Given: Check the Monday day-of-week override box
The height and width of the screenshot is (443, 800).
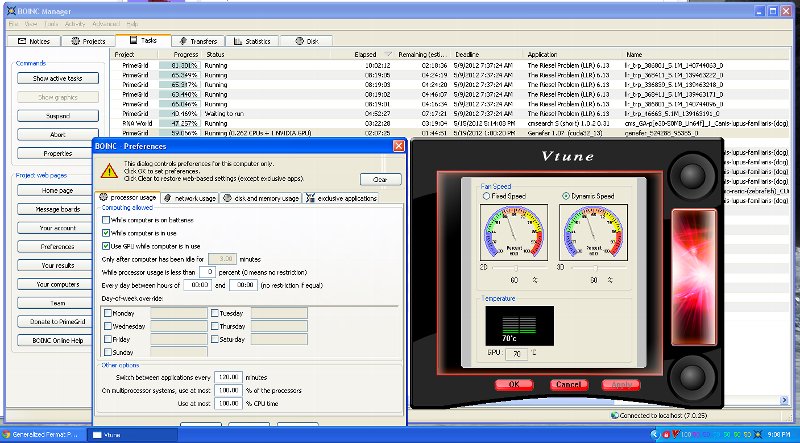Looking at the screenshot, I should tap(107, 313).
